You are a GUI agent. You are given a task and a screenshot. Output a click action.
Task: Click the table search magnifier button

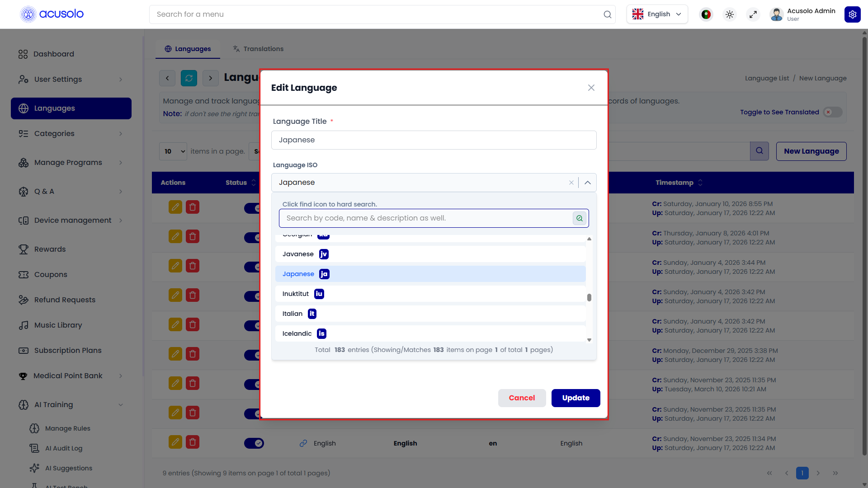point(759,151)
